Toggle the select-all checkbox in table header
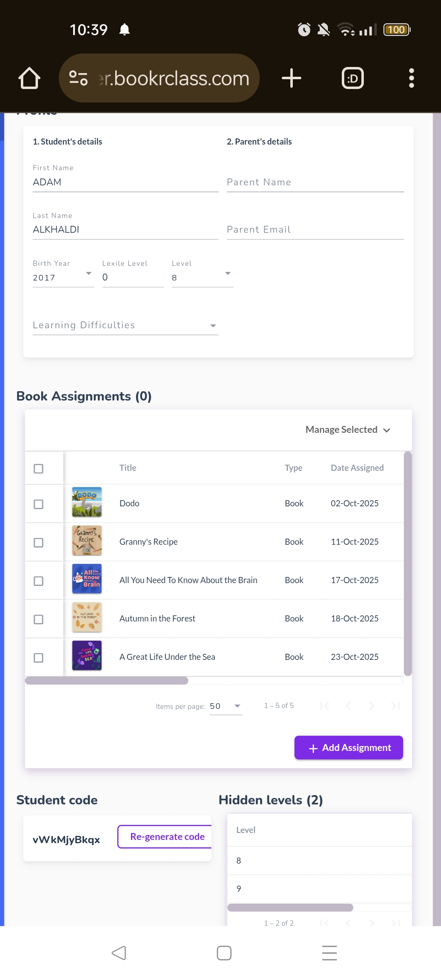The width and height of the screenshot is (441, 980). tap(38, 468)
